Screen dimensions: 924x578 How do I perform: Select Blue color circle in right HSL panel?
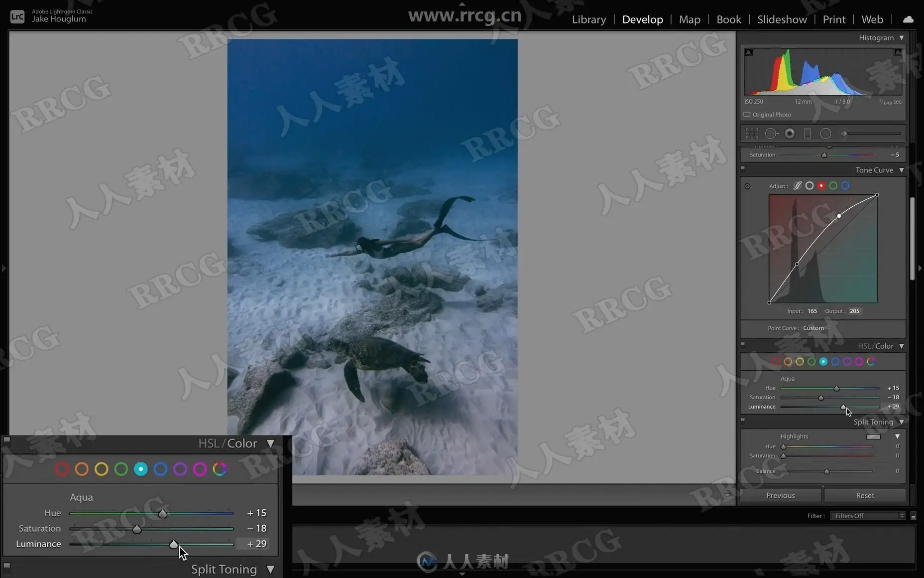835,362
